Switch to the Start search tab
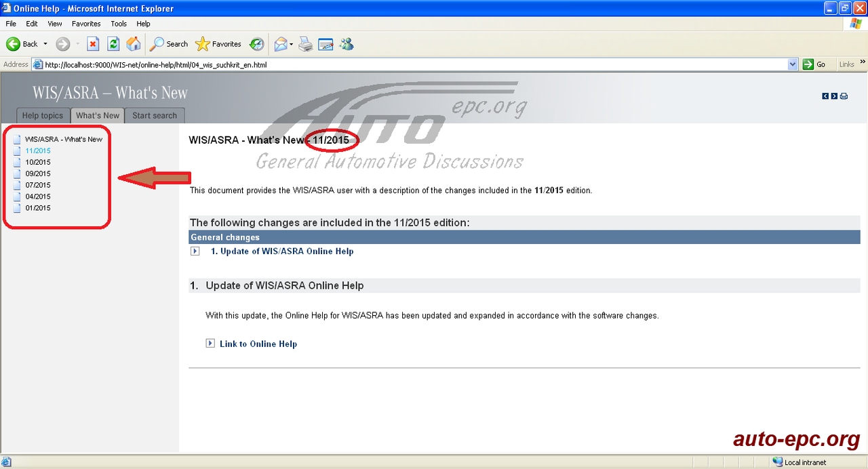868x469 pixels. click(x=155, y=115)
